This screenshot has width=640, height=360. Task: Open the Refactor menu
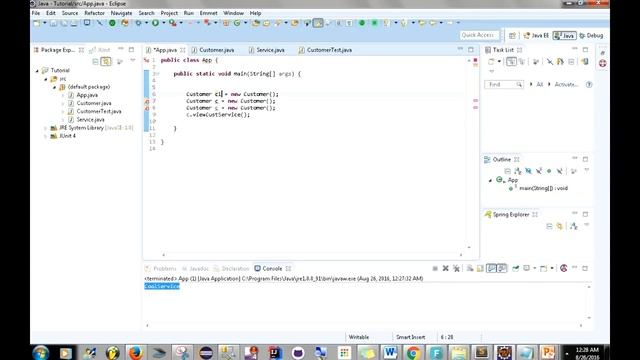94,13
